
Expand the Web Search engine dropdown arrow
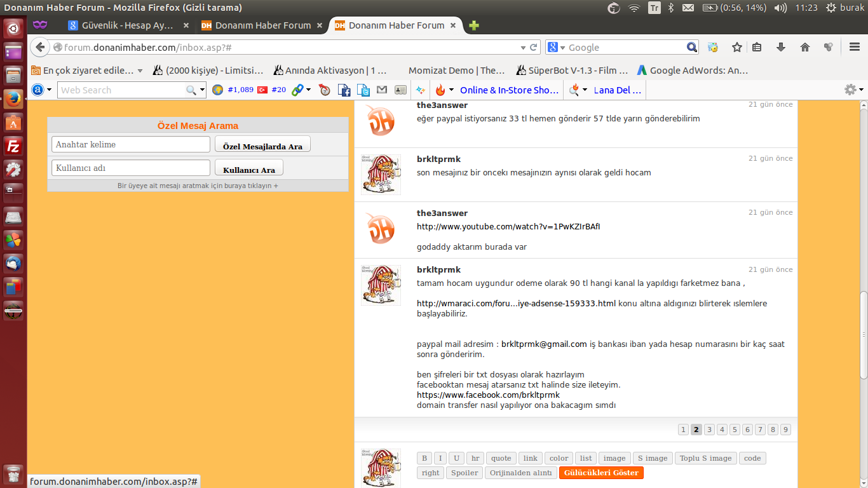(203, 90)
